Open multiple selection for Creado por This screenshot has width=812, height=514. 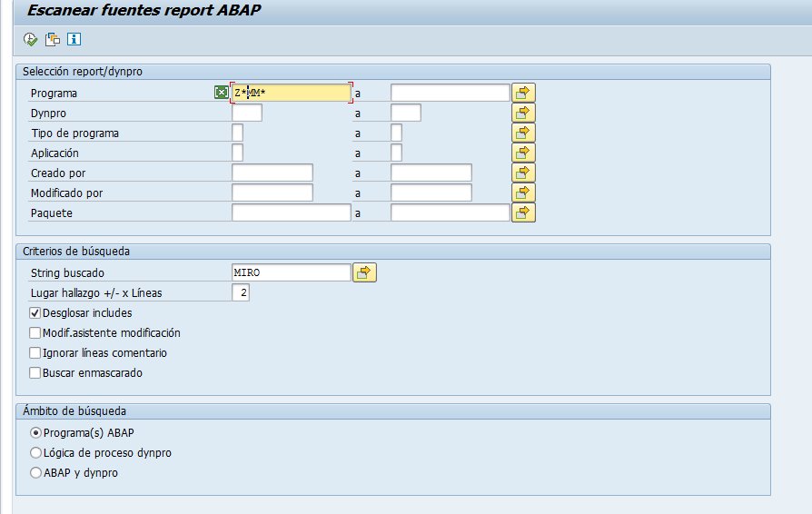[524, 173]
